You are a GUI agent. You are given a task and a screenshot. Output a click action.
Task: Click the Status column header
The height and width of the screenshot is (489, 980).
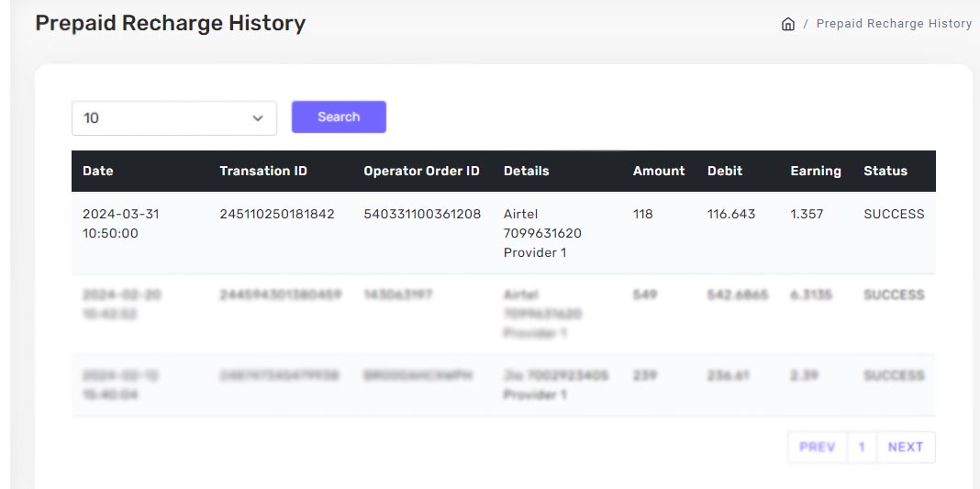click(x=885, y=171)
